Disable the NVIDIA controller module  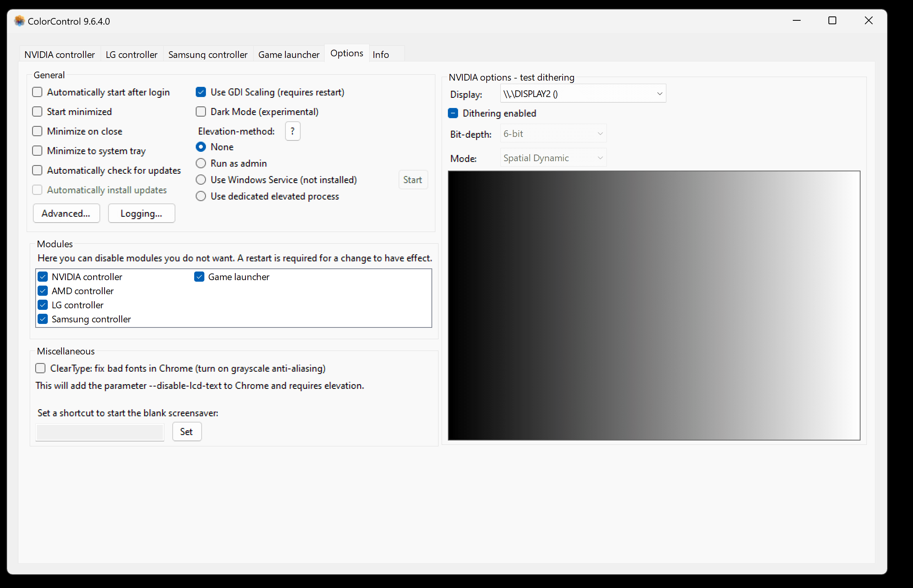[43, 277]
